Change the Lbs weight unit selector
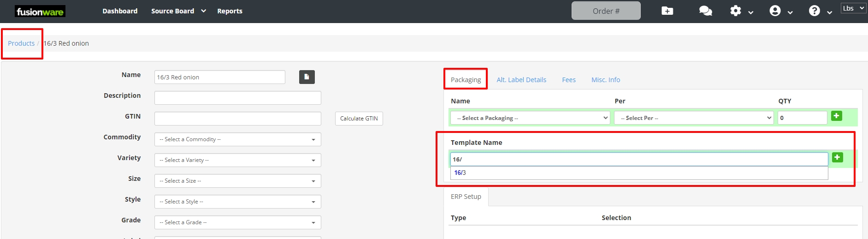 853,8
